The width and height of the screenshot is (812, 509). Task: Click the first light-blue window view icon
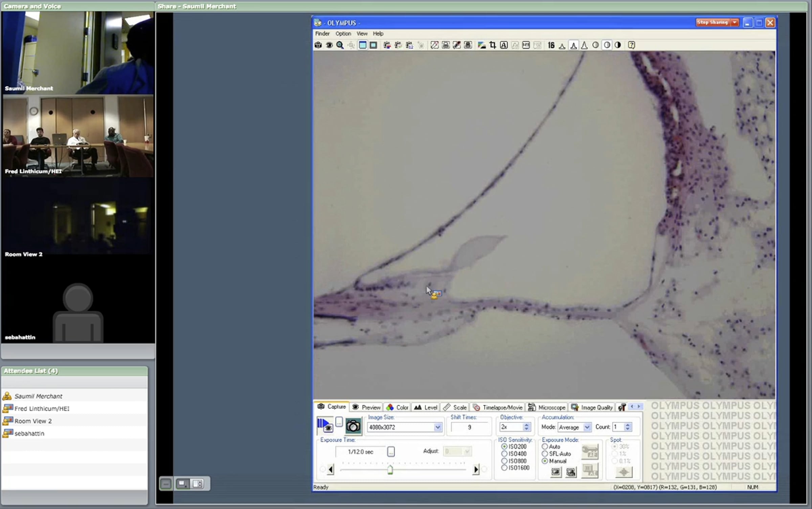click(x=362, y=45)
